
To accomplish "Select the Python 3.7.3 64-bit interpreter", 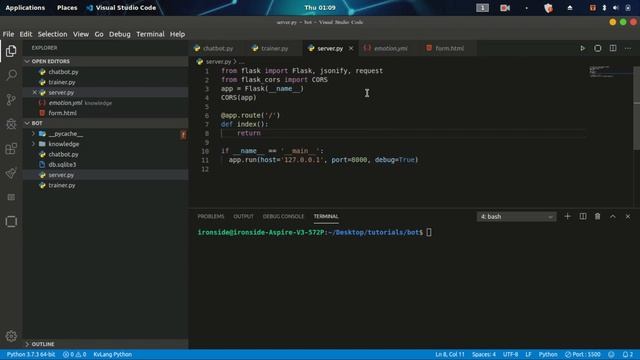I will pos(31,354).
